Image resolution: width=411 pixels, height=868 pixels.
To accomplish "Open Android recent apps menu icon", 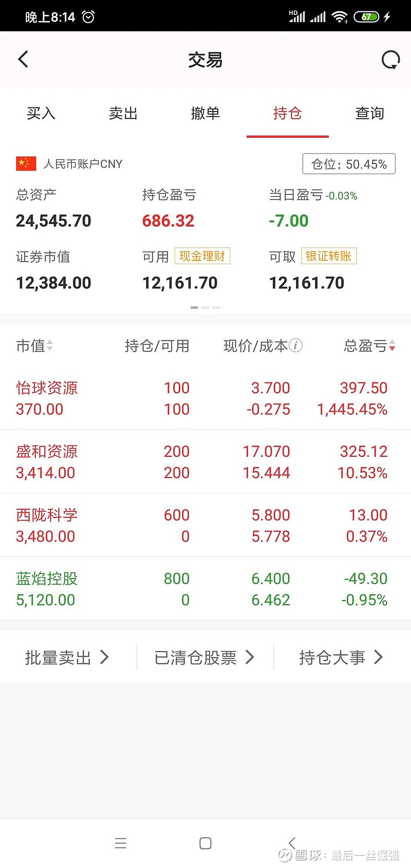I will click(x=121, y=843).
